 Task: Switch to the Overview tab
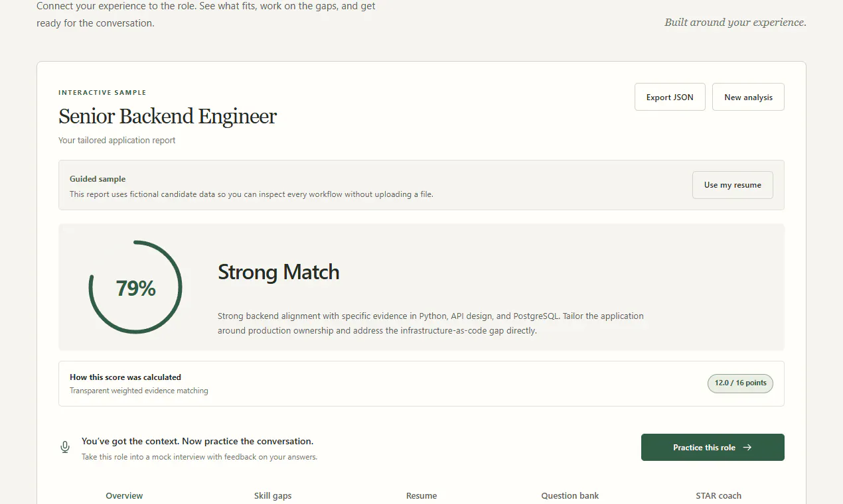click(x=124, y=495)
